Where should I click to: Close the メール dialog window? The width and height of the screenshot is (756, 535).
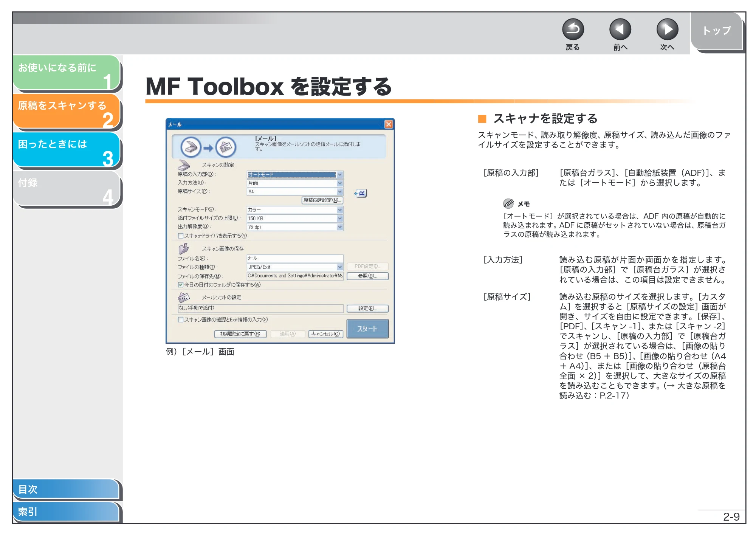click(x=388, y=124)
